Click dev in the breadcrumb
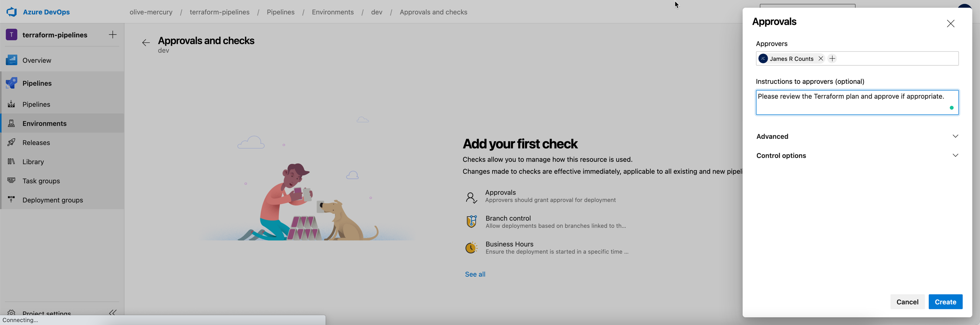This screenshot has width=980, height=325. pos(377,12)
